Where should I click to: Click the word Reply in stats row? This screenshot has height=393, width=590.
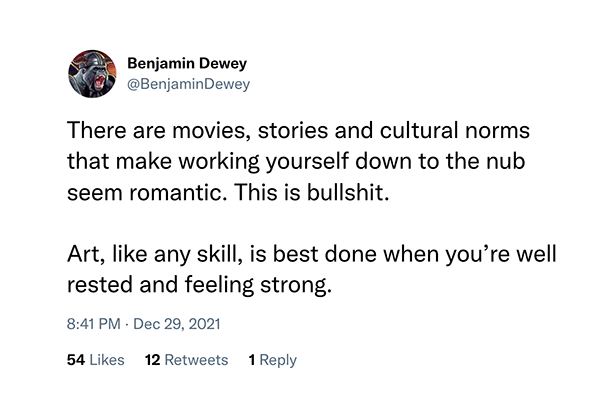[x=278, y=360]
